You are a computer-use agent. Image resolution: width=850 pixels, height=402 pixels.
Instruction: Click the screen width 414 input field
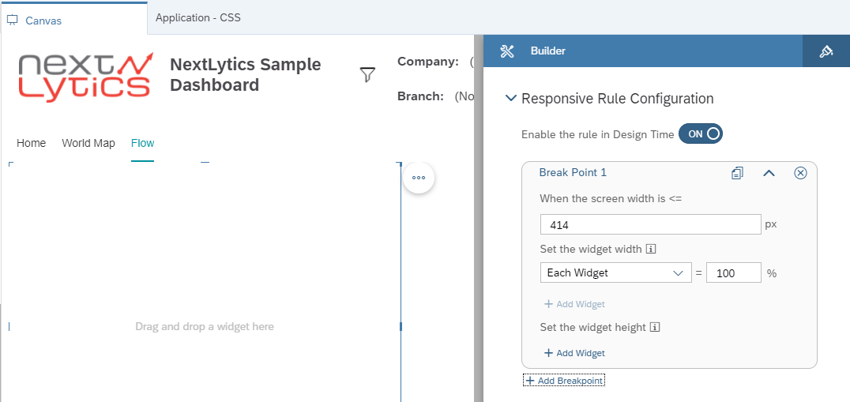click(x=651, y=224)
